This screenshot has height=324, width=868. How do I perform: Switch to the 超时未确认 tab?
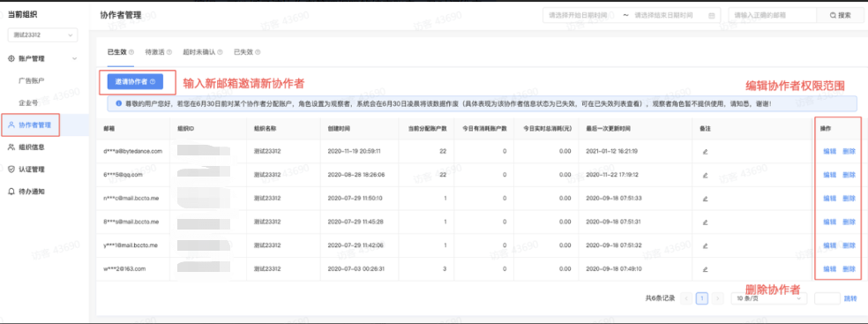coord(198,52)
